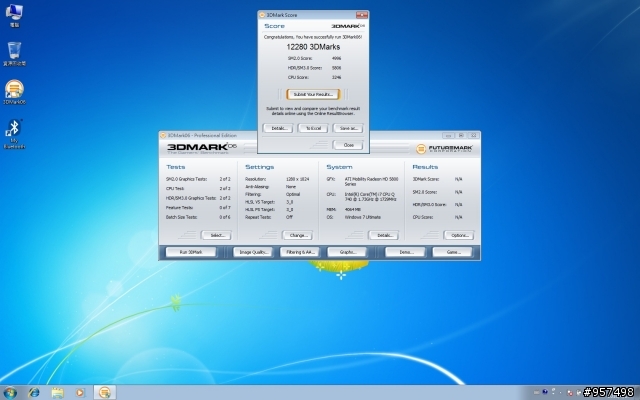Click the 3DMark06 Professional Edition title icon
The width and height of the screenshot is (640, 400).
(163, 135)
